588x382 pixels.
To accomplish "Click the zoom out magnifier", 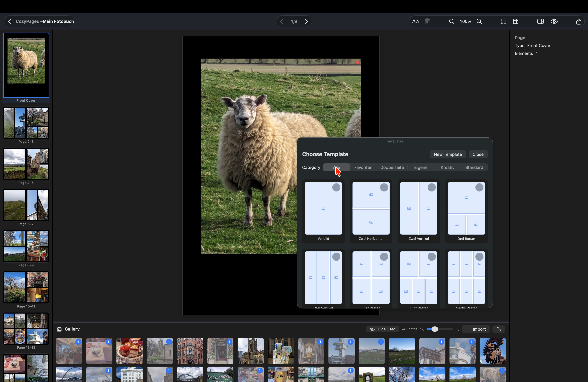I will pyautogui.click(x=451, y=22).
